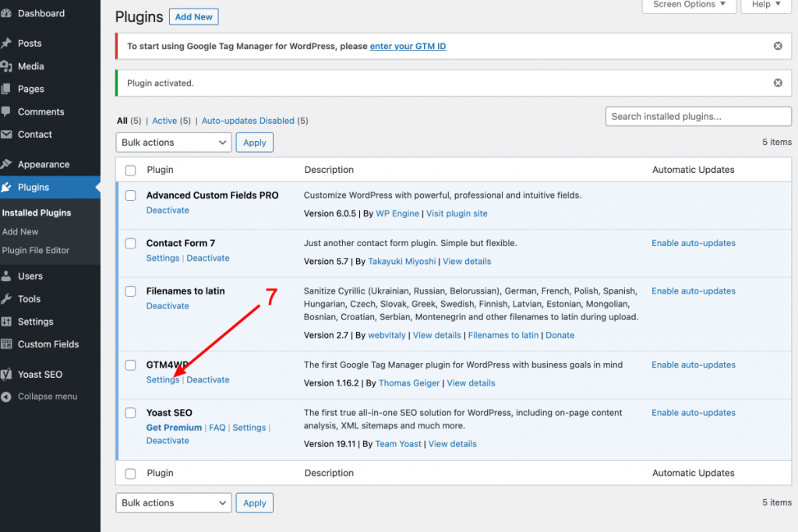Click the bottom Apply button
The width and height of the screenshot is (798, 532).
(255, 503)
